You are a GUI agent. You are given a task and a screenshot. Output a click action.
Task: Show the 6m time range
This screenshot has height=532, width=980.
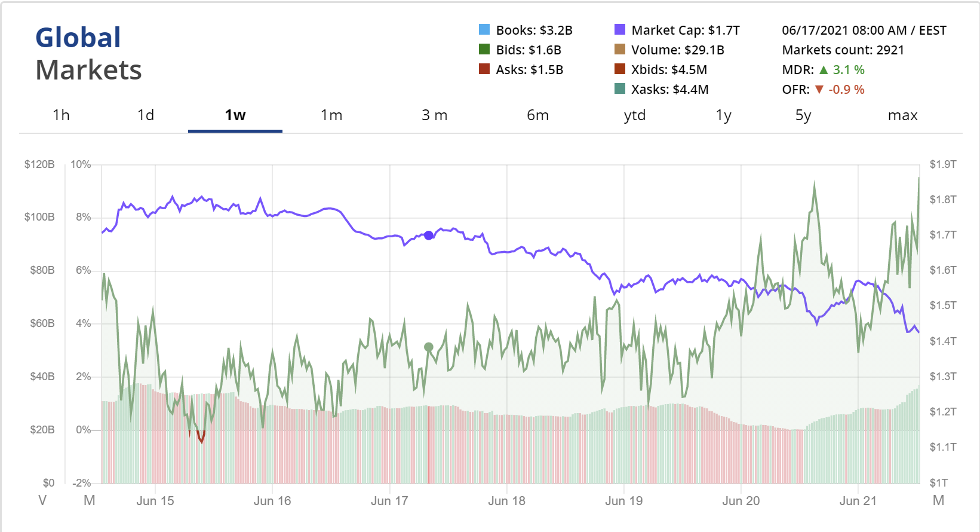[537, 115]
